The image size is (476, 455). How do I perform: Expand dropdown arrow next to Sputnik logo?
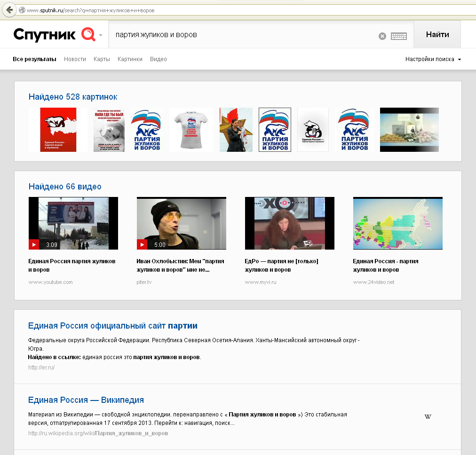[101, 35]
